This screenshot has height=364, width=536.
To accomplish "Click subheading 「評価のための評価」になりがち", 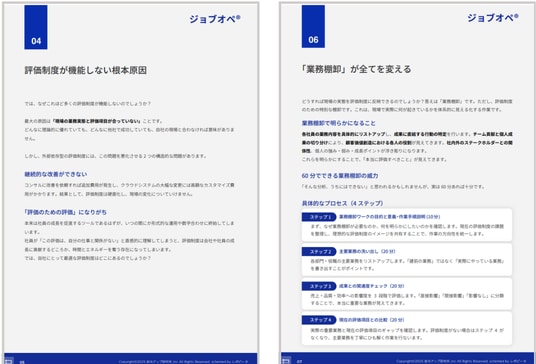I will point(65,212).
